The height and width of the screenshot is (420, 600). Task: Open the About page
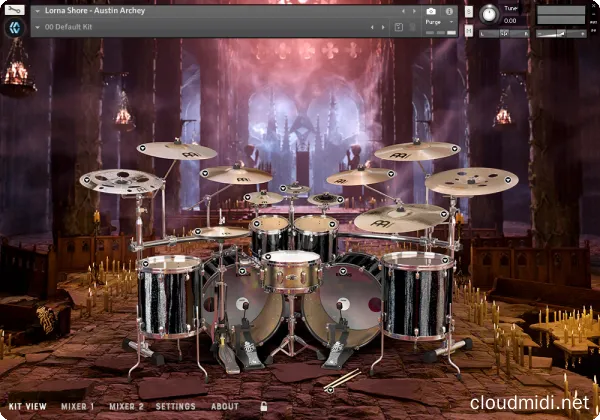[225, 406]
